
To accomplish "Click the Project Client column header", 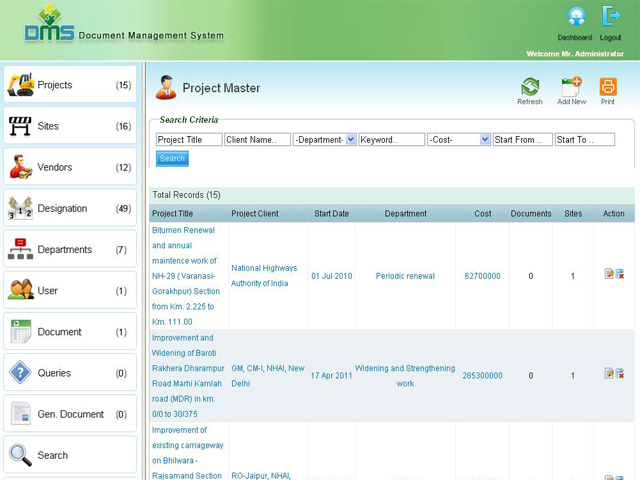I will point(255,213).
